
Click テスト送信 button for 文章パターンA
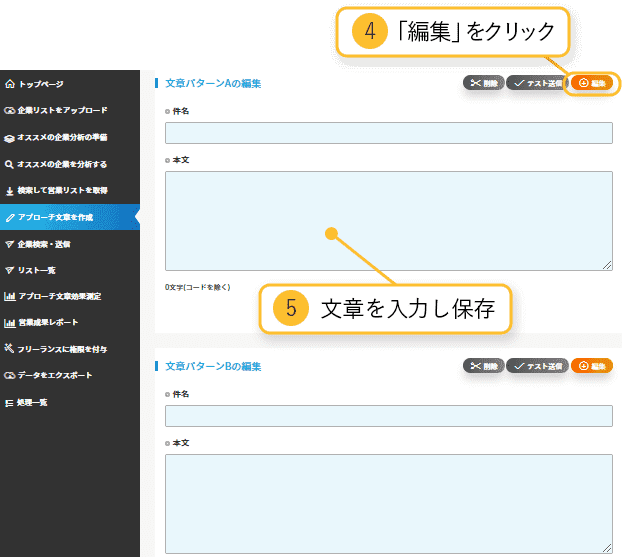pos(537,83)
